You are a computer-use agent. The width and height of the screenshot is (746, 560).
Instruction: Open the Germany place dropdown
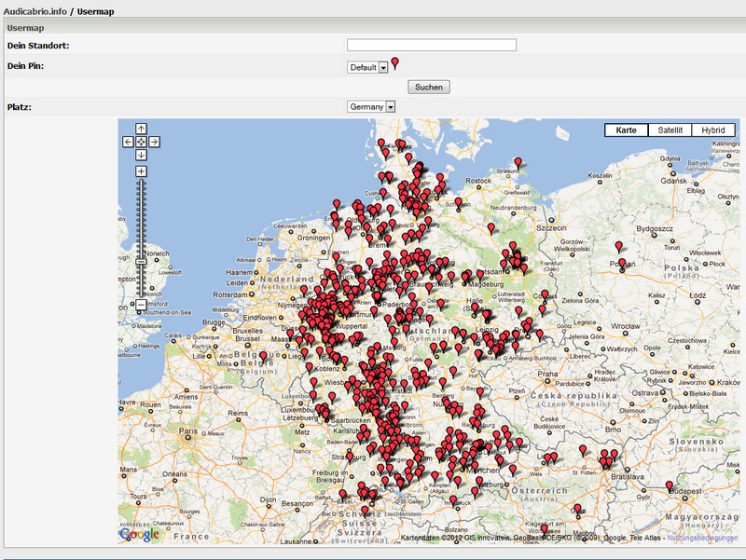(371, 107)
